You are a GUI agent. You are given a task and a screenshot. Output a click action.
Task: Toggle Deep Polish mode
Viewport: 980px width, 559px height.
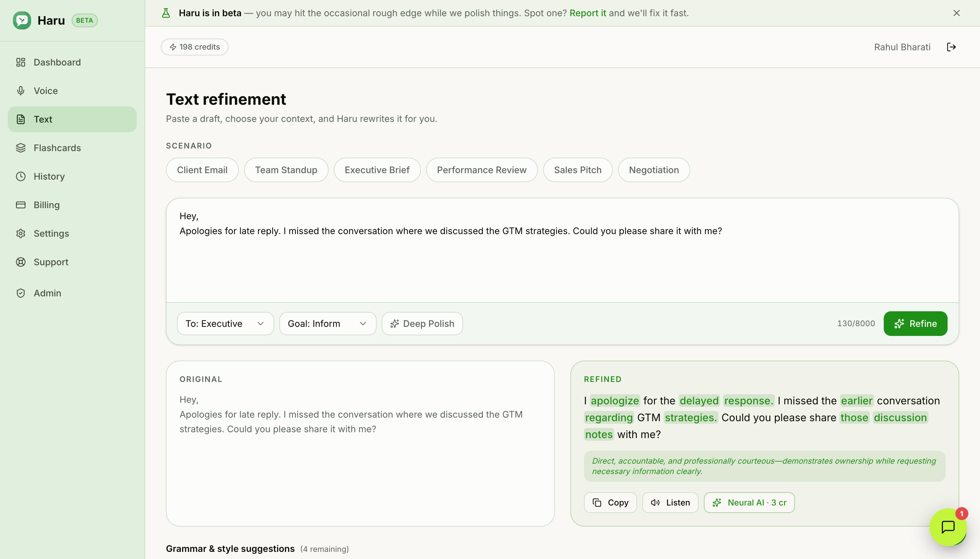(x=422, y=324)
